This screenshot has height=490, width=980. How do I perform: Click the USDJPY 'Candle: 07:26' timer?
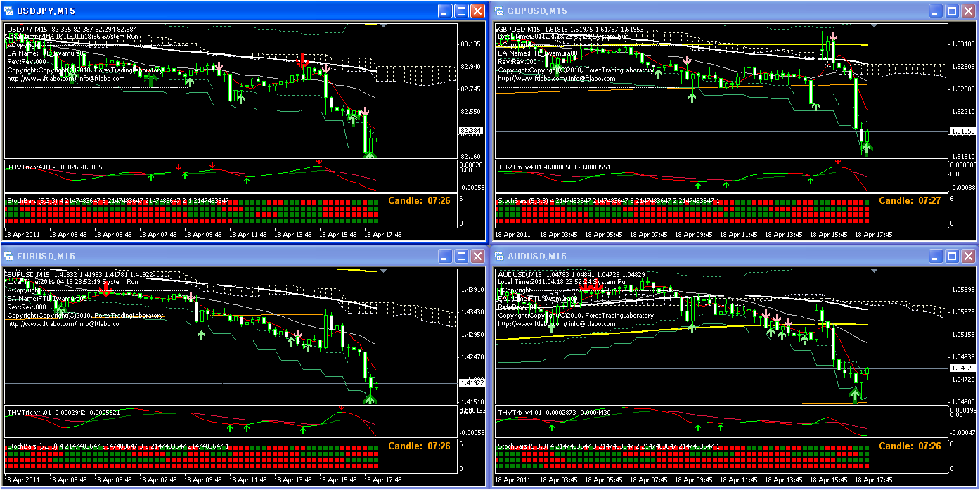(420, 200)
